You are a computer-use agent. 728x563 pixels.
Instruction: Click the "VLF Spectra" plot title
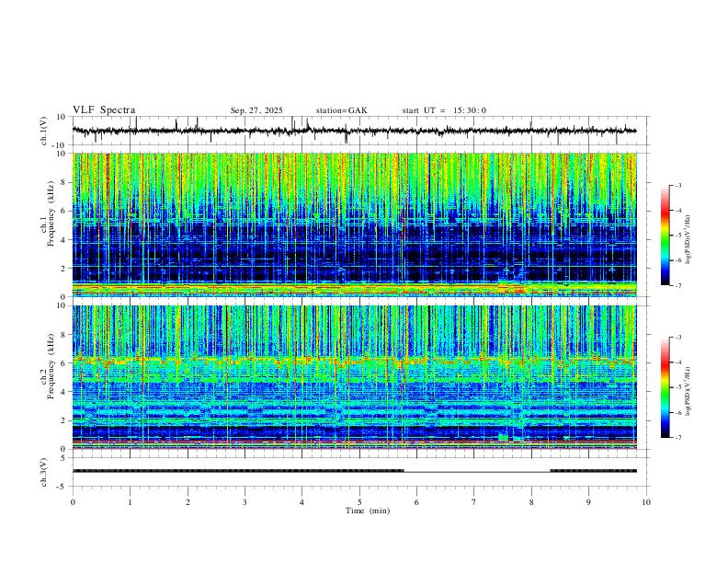point(104,110)
